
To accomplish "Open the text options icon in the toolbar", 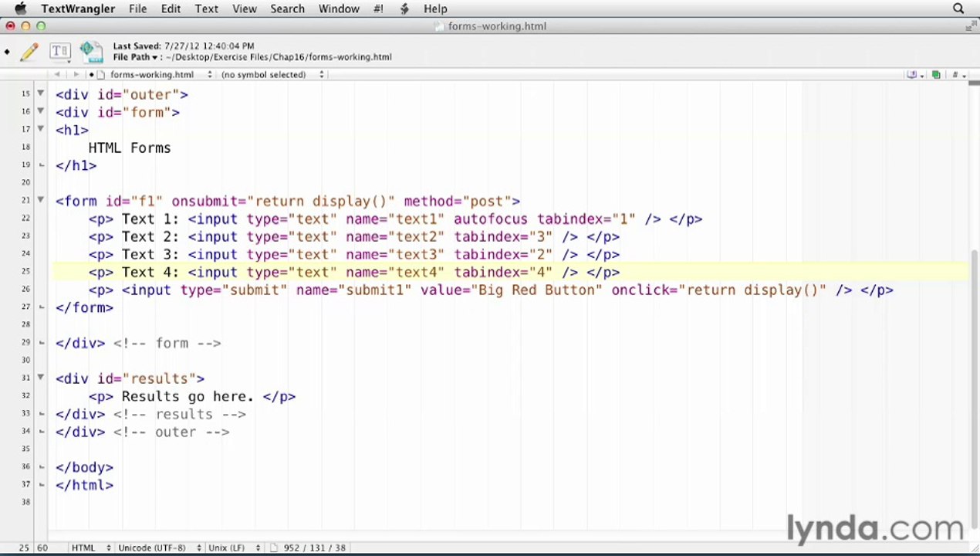I will coord(59,52).
